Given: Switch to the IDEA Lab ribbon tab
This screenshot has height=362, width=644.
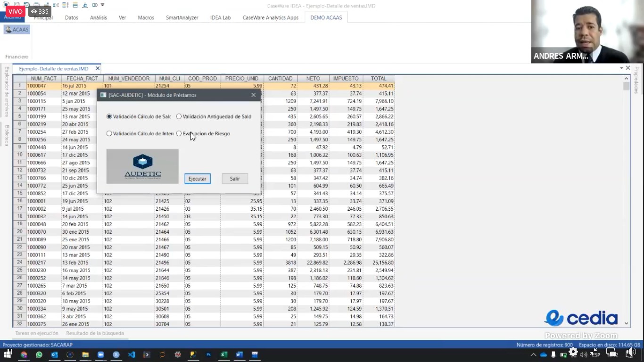Looking at the screenshot, I should [x=220, y=17].
